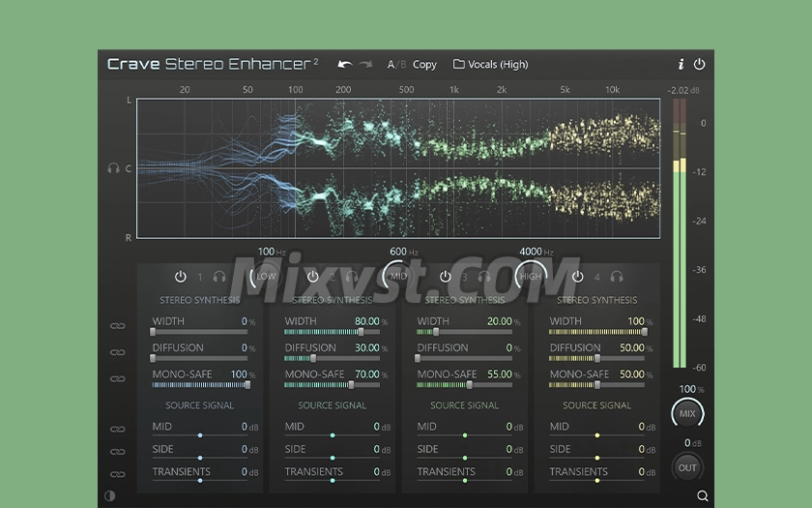
Task: Click band 4 DIFFUSION slider
Action: coord(597,358)
